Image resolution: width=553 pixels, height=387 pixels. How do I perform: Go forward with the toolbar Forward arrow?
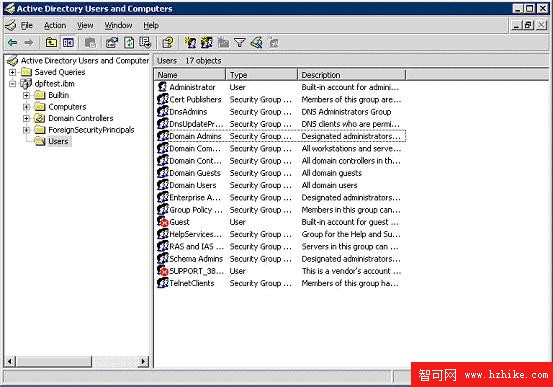point(29,43)
